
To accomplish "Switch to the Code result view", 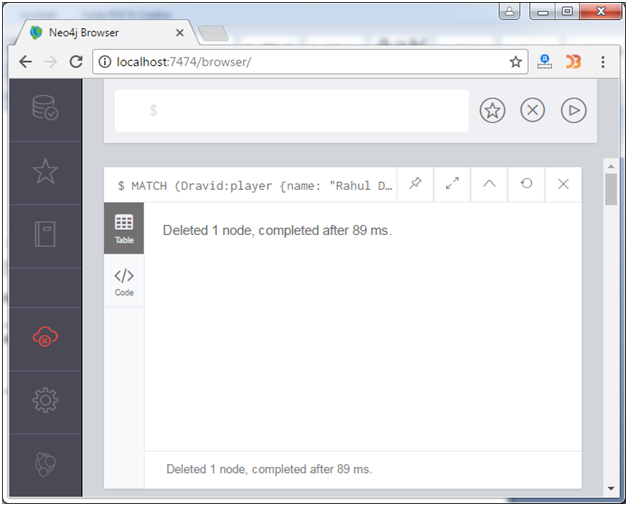I will pos(124,281).
